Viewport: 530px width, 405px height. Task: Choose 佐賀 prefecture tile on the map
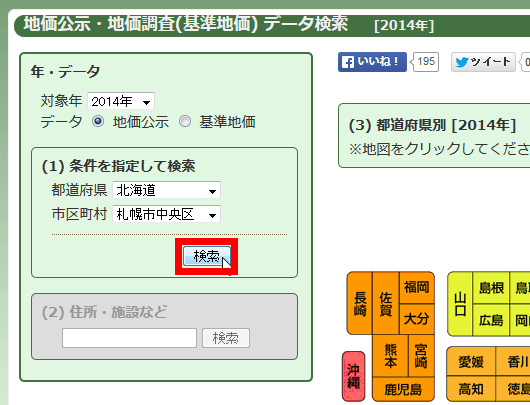click(x=386, y=303)
